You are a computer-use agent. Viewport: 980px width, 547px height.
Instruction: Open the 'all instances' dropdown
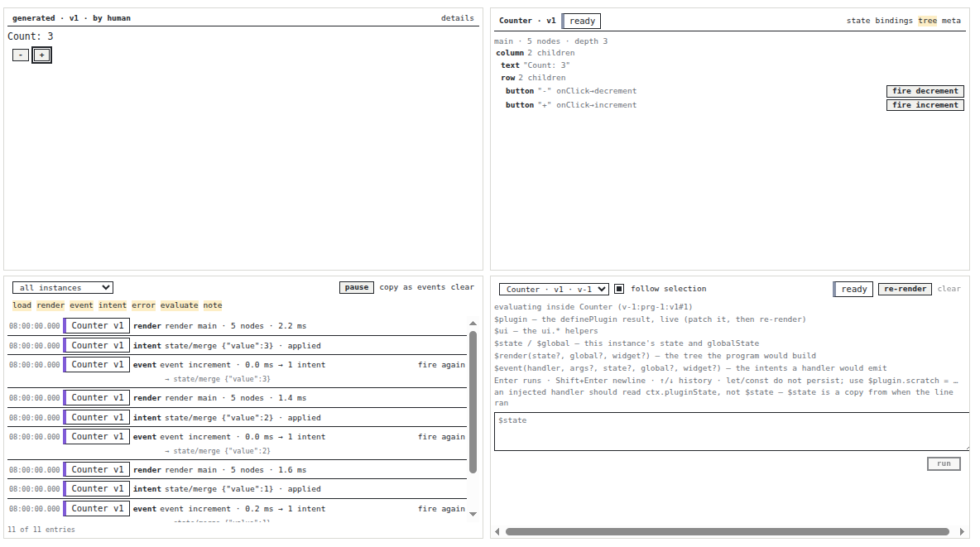point(63,287)
